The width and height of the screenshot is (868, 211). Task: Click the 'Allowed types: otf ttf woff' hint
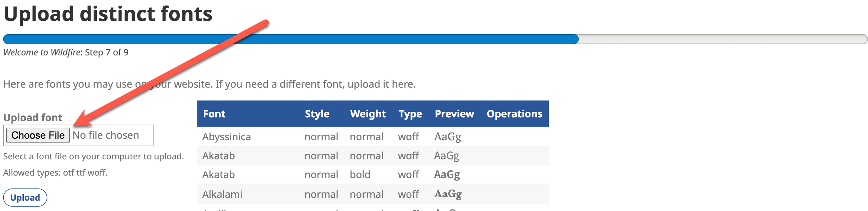point(55,173)
